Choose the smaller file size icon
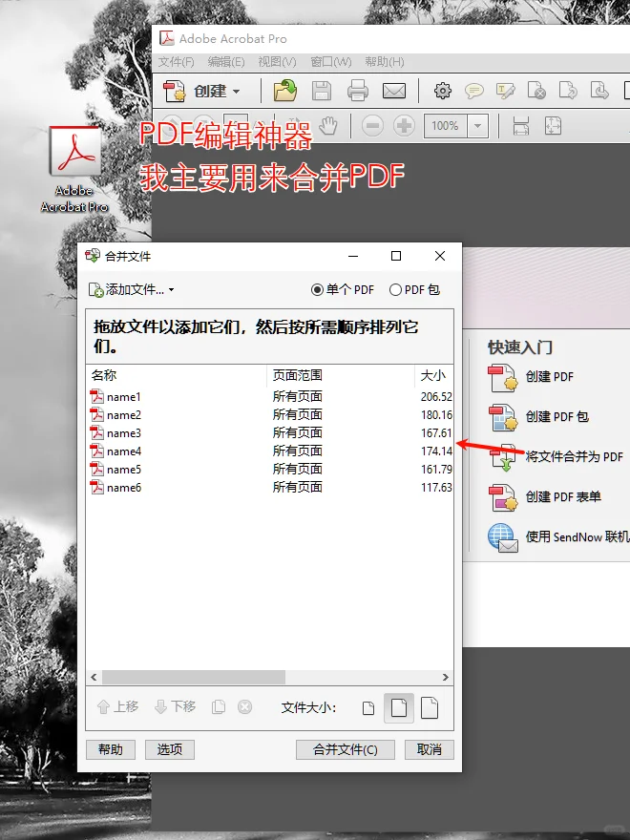The image size is (630, 840). click(x=368, y=708)
